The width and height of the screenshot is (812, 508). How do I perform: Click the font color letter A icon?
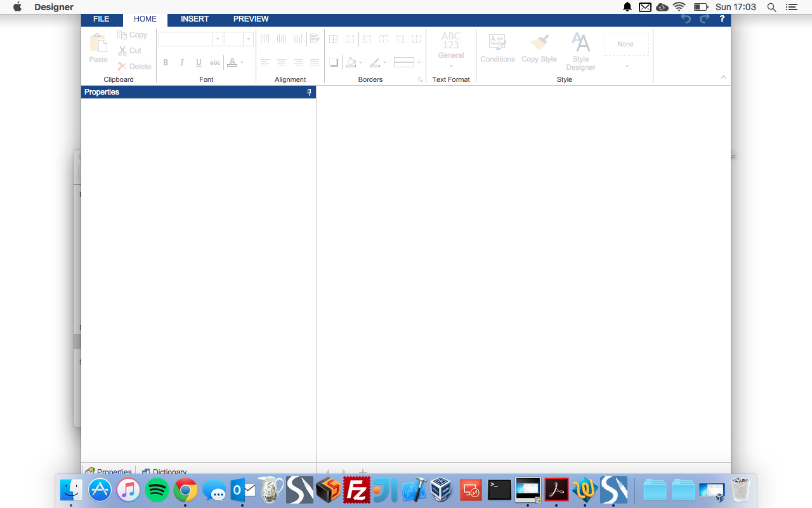tap(232, 62)
